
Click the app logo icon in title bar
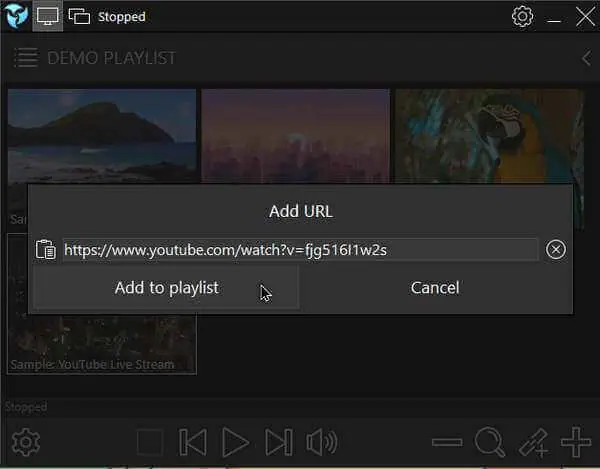point(16,16)
